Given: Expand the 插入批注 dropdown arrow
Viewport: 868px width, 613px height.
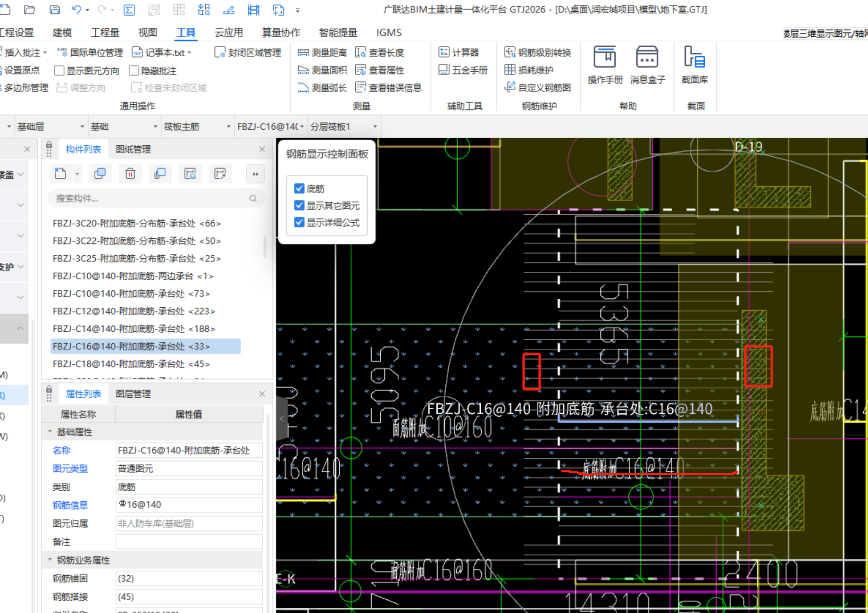Looking at the screenshot, I should 45,52.
